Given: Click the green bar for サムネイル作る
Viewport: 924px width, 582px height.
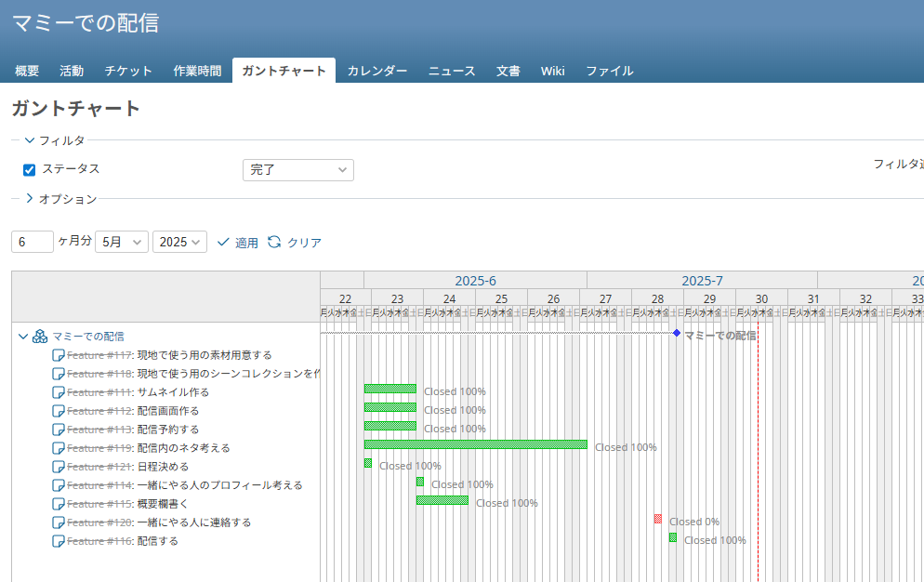Looking at the screenshot, I should pyautogui.click(x=390, y=389).
